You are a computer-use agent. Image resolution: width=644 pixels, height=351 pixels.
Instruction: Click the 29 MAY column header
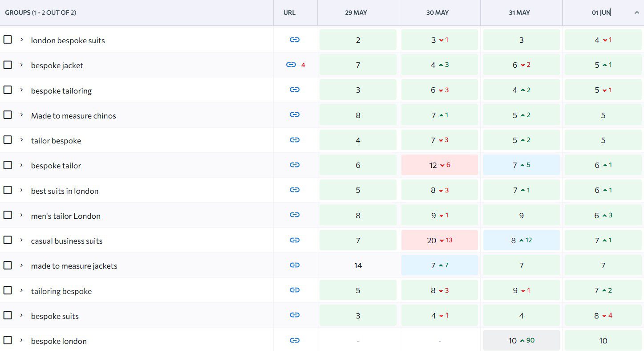356,12
